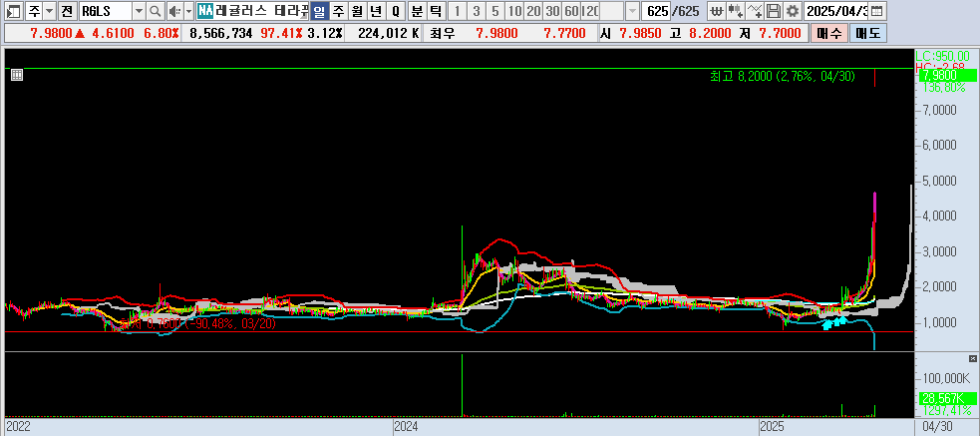Click the 매도 sell button
Viewport: 980px width, 436px height.
pos(868,33)
